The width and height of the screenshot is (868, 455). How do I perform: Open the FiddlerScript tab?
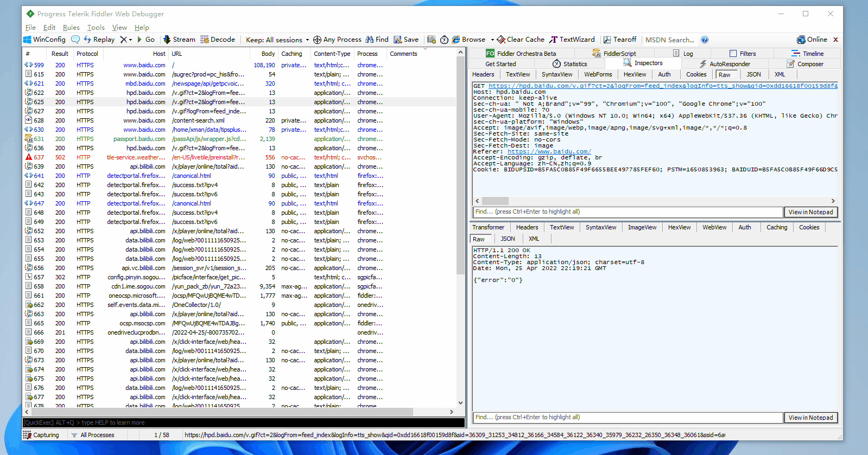point(614,53)
